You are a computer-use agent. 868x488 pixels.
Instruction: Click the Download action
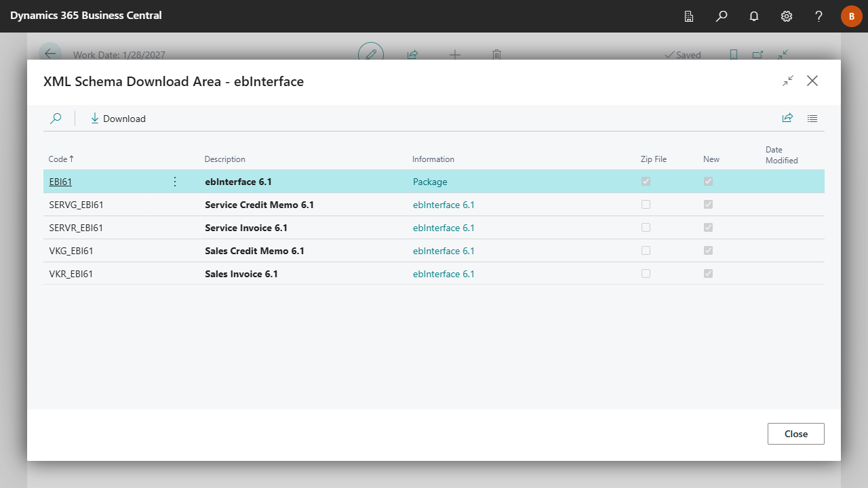tap(118, 119)
